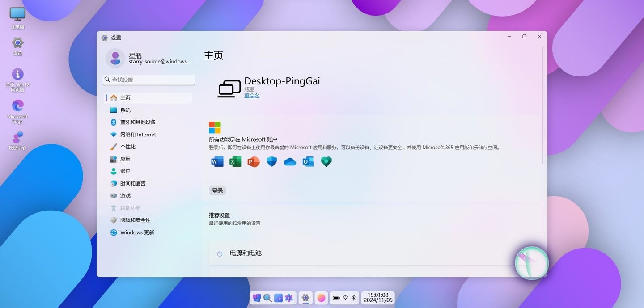
Task: Click the 推荐设置 section title
Action: tap(219, 215)
